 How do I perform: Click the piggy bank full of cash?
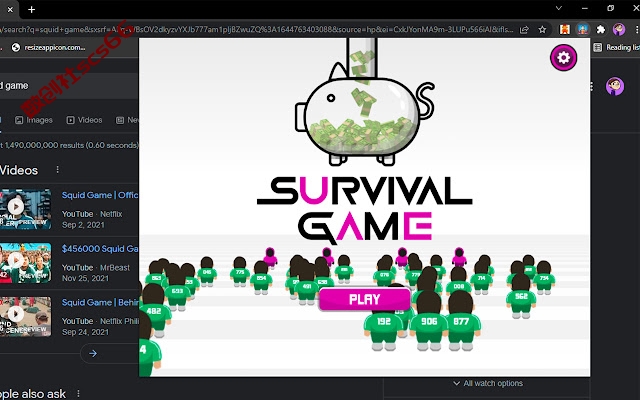pos(363,118)
